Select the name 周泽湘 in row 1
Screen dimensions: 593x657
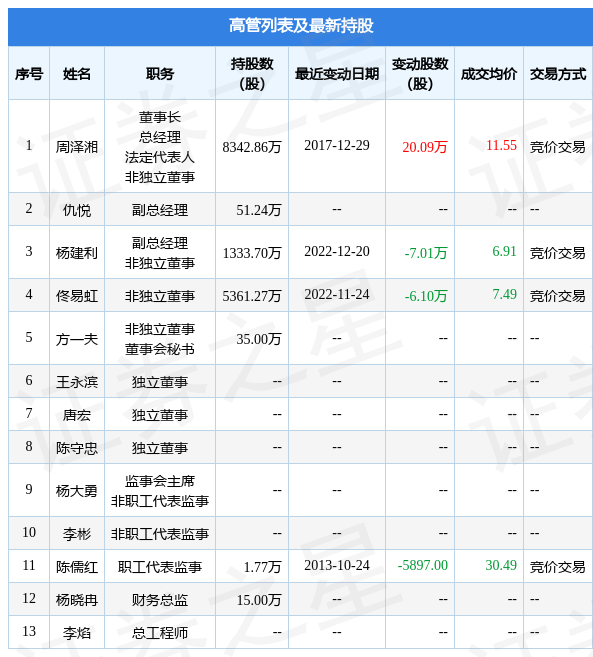point(77,147)
